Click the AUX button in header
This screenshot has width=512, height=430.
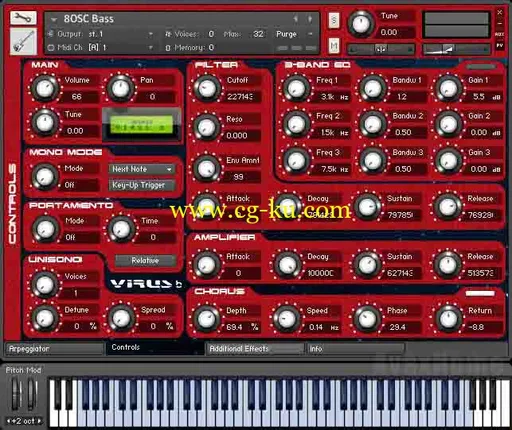(x=499, y=34)
